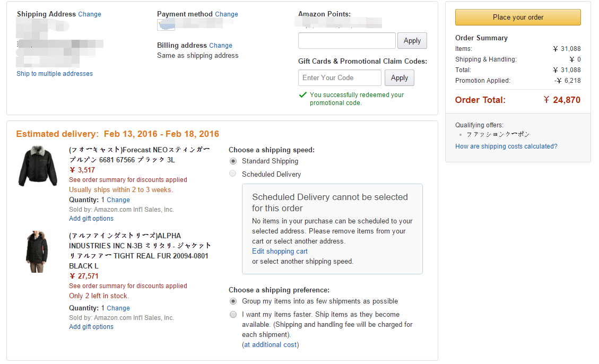Open the Edit shopping cart link
Image resolution: width=599 pixels, height=364 pixels.
(x=280, y=252)
